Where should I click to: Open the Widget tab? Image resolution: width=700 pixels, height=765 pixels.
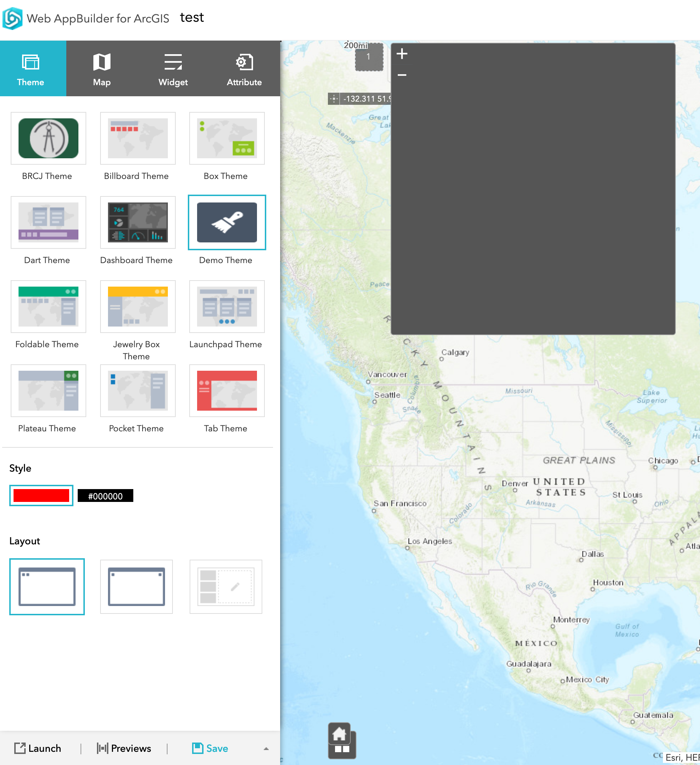[173, 69]
